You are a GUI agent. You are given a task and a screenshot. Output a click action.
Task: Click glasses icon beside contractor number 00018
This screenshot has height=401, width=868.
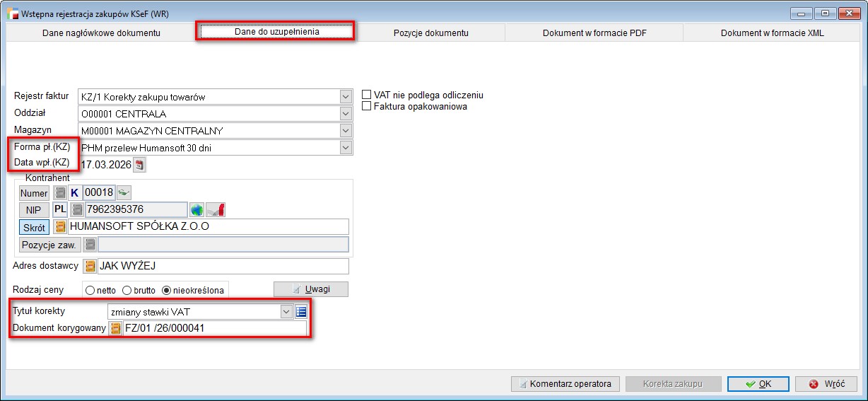(124, 192)
